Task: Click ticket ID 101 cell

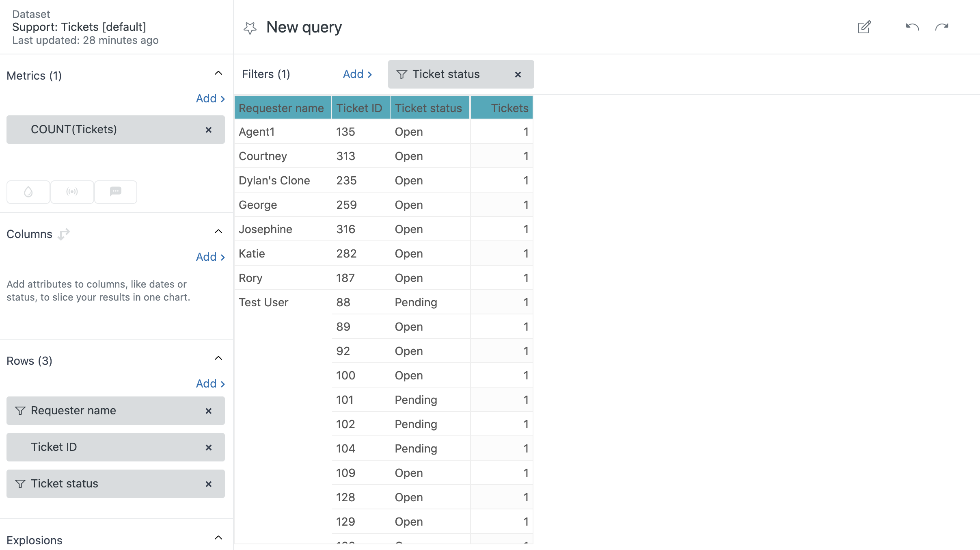Action: 361,400
